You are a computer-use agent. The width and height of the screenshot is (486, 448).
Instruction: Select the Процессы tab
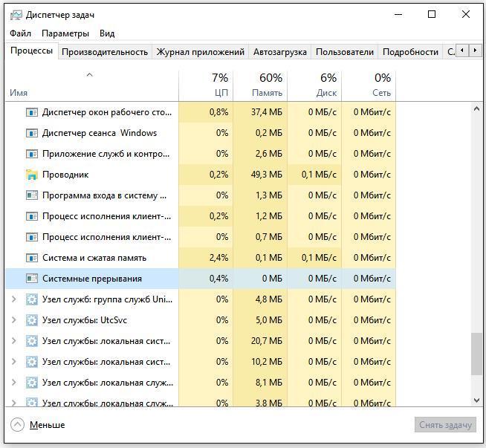(x=31, y=51)
